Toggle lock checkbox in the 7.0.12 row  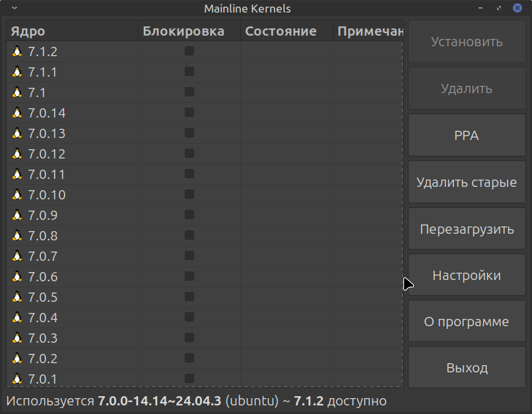click(189, 153)
